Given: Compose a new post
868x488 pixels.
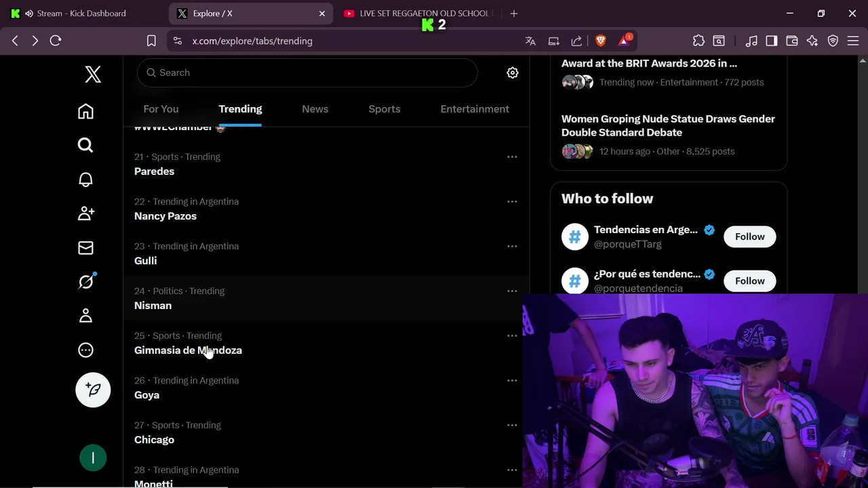Looking at the screenshot, I should pyautogui.click(x=93, y=390).
